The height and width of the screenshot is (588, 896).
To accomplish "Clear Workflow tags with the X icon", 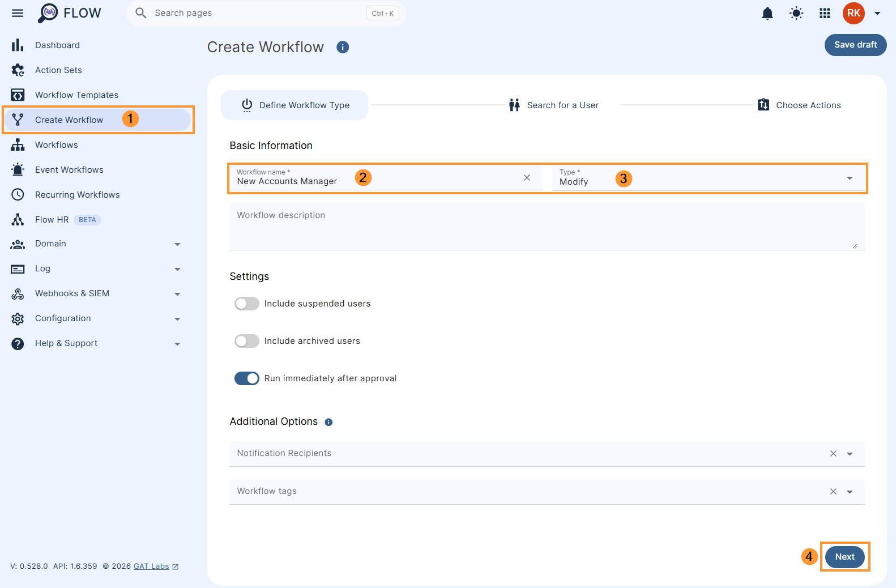I will [833, 492].
